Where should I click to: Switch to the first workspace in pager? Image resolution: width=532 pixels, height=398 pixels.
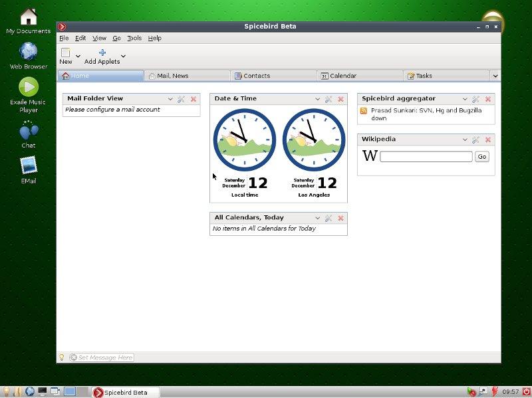coord(70,391)
